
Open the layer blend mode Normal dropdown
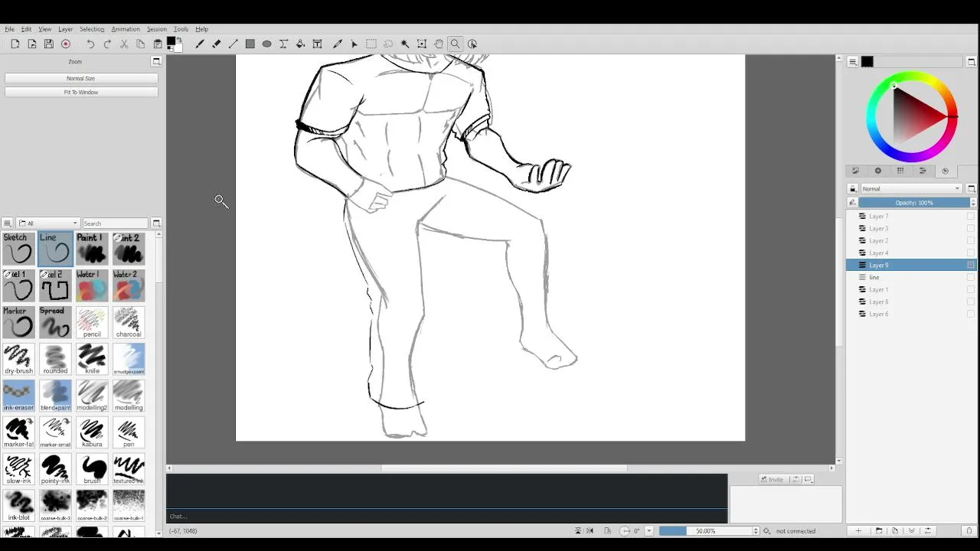pyautogui.click(x=910, y=189)
